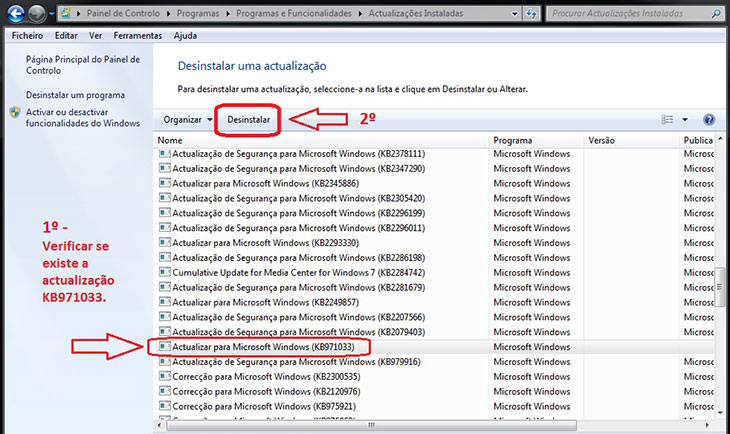Click the horizontal scrollbar thumb

tap(372, 425)
